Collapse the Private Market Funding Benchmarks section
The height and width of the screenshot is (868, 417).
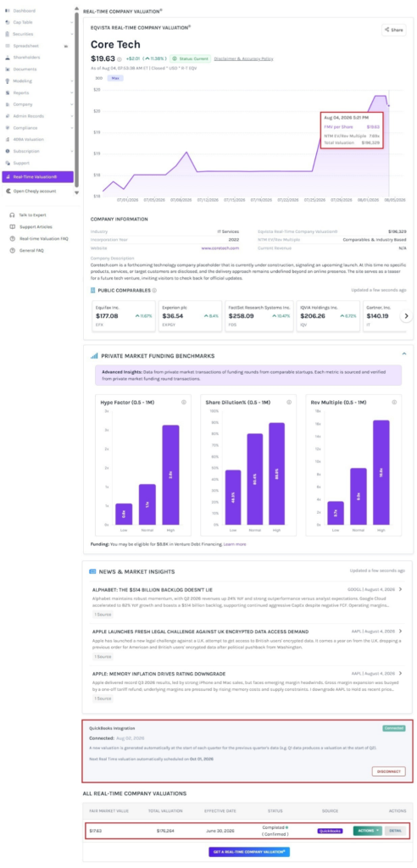(x=403, y=353)
